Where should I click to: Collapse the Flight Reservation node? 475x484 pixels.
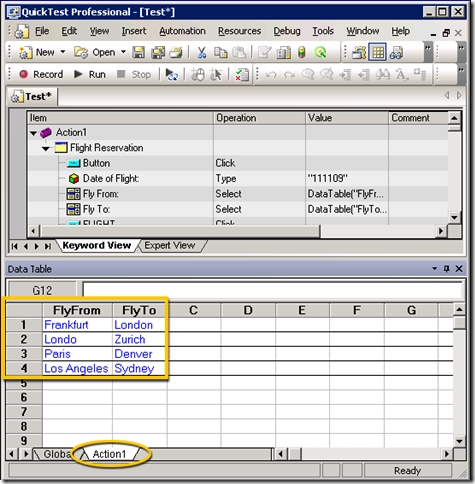point(46,149)
